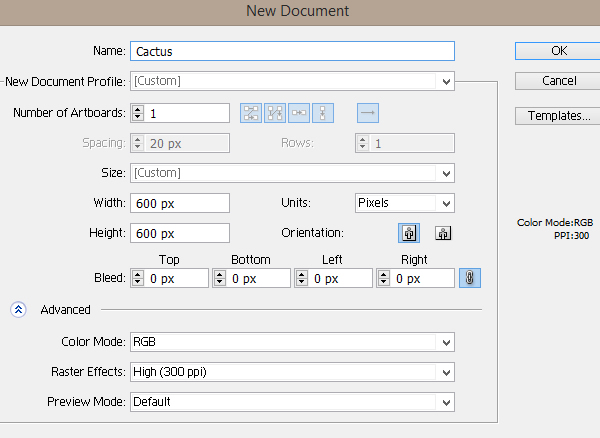Click the right-to-left layout arrow button
This screenshot has width=600, height=438.
[x=367, y=113]
